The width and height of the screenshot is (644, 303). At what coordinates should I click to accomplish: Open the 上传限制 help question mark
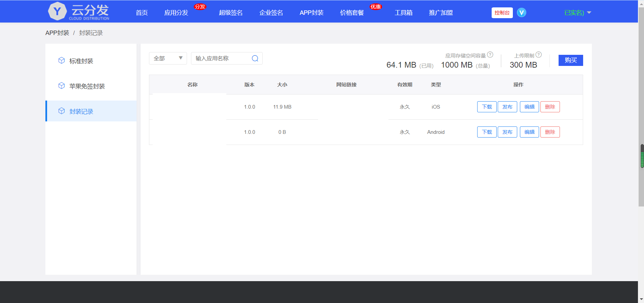pyautogui.click(x=539, y=54)
